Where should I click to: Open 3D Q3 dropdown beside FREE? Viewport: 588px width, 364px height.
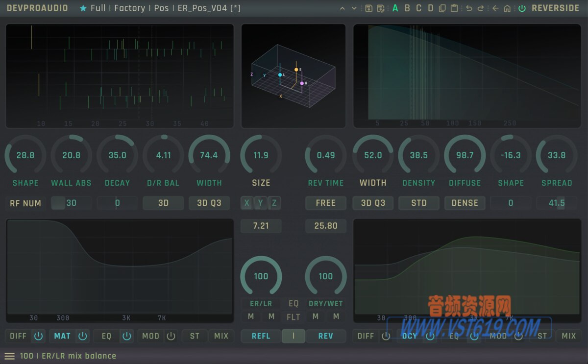pyautogui.click(x=373, y=203)
